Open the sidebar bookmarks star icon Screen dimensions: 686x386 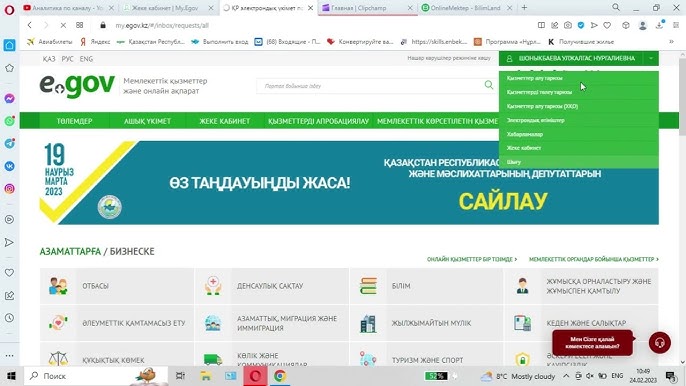9,68
